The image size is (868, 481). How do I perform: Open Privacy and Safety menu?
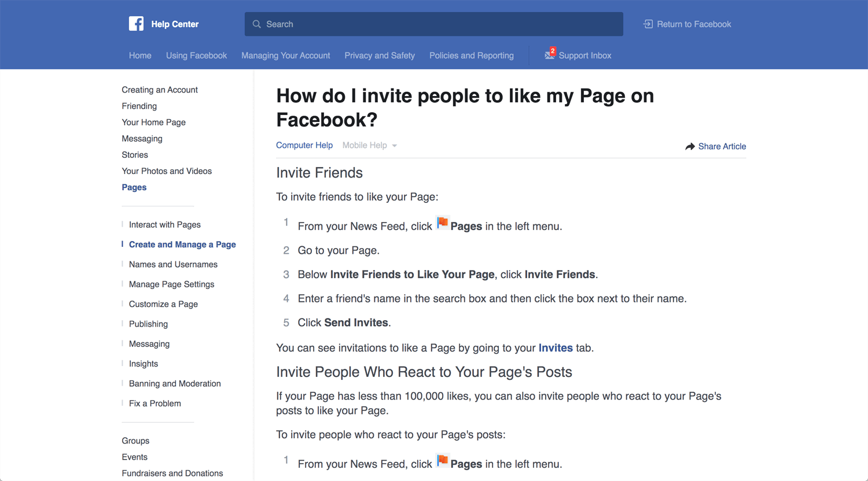tap(380, 55)
